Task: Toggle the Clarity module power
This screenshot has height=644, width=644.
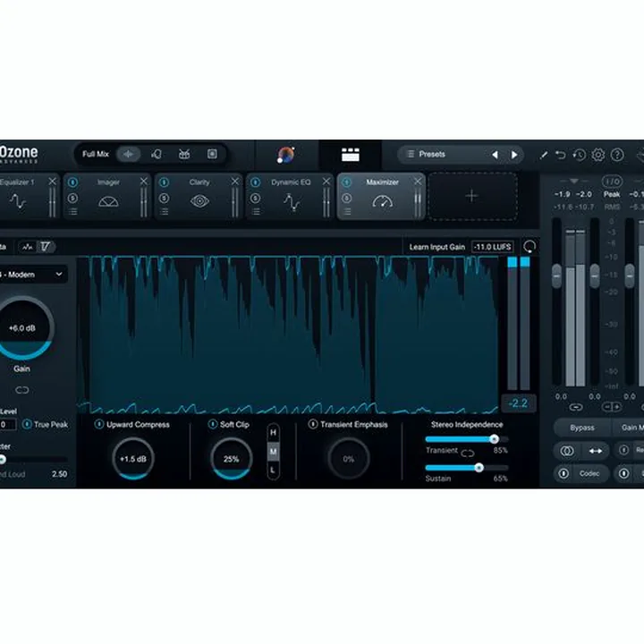Action: click(x=164, y=182)
